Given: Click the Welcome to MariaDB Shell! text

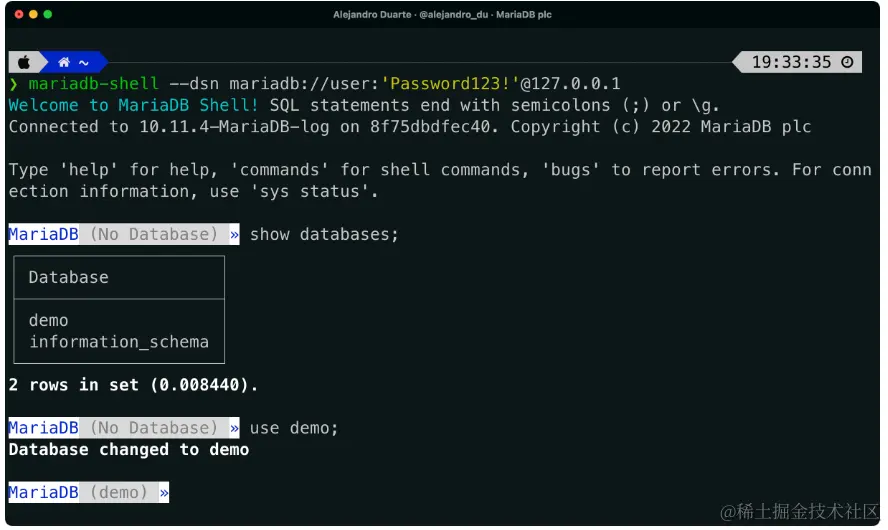Looking at the screenshot, I should pyautogui.click(x=134, y=105).
